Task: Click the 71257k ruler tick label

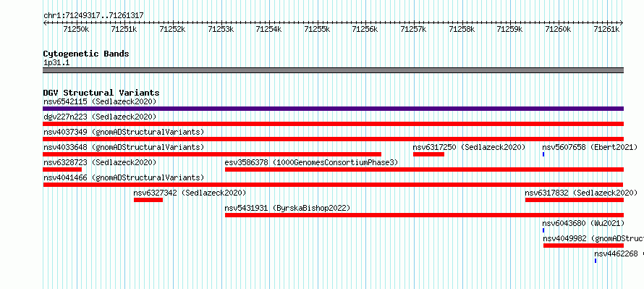Action: tap(413, 29)
